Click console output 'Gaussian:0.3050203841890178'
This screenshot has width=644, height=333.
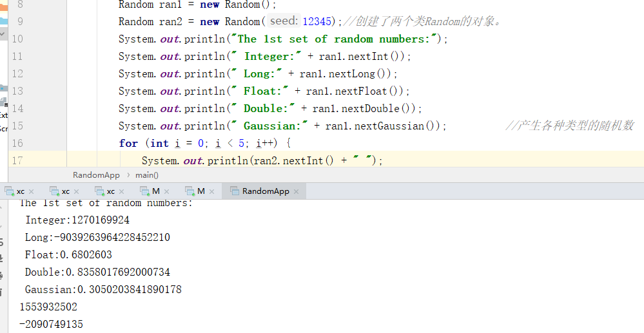point(103,289)
